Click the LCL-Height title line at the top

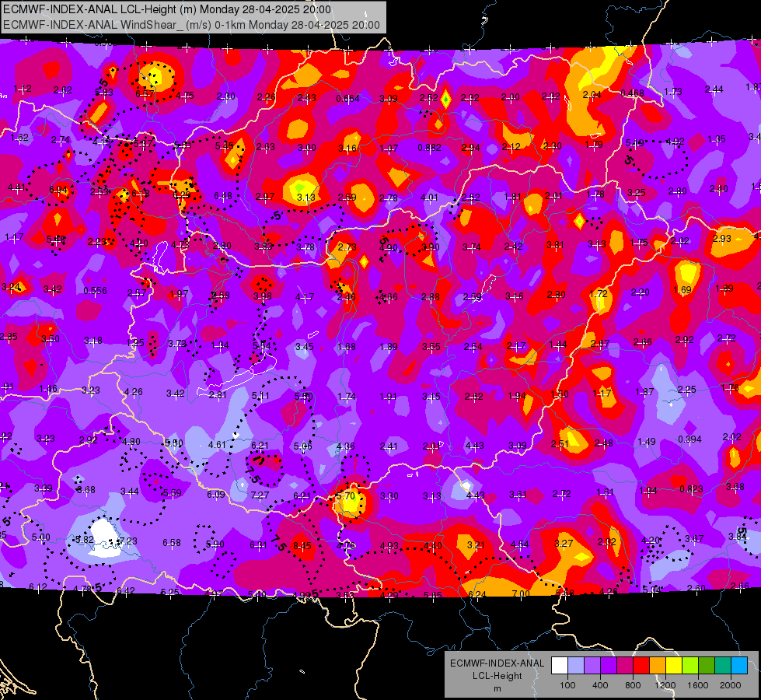point(167,9)
